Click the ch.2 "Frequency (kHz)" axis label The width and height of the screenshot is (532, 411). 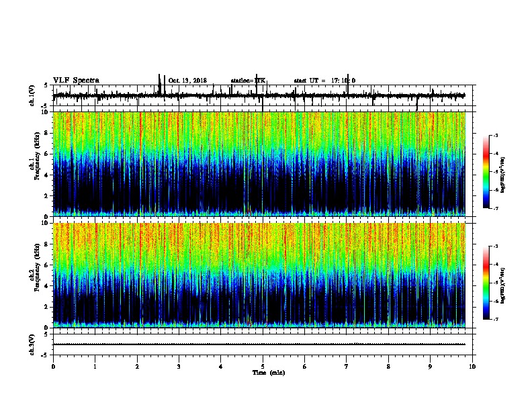tap(37, 267)
